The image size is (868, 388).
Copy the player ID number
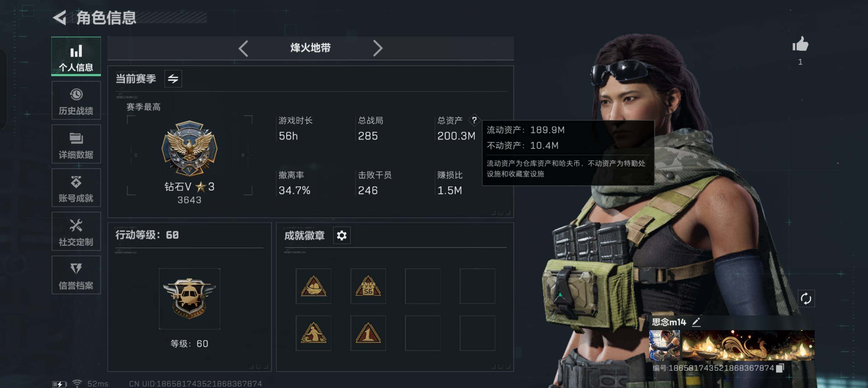tap(780, 368)
